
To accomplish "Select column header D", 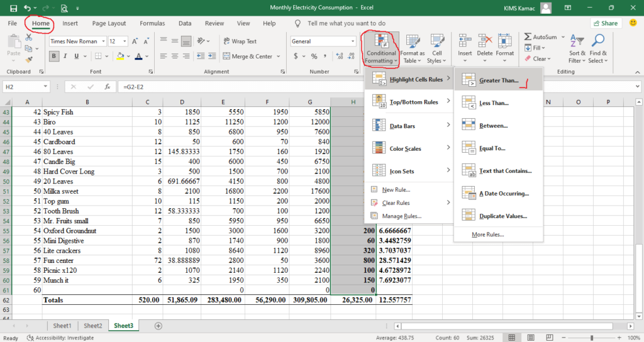I will [182, 102].
